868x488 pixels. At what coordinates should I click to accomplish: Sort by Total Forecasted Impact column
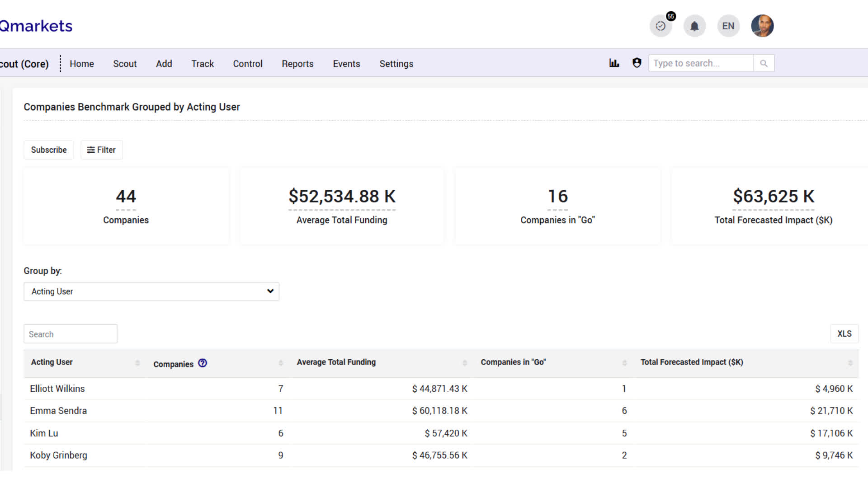pyautogui.click(x=850, y=363)
